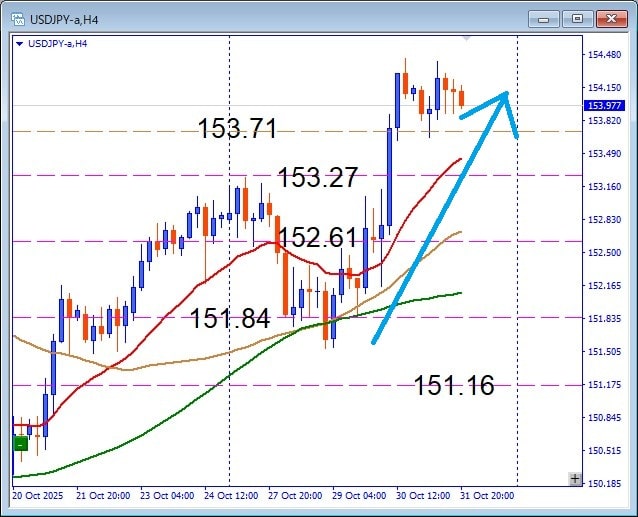This screenshot has width=638, height=517.
Task: Select the 153.27 price label
Action: [x=317, y=178]
